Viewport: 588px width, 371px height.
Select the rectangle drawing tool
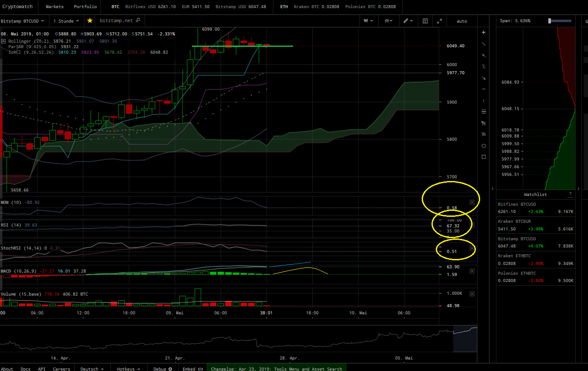coord(484,157)
